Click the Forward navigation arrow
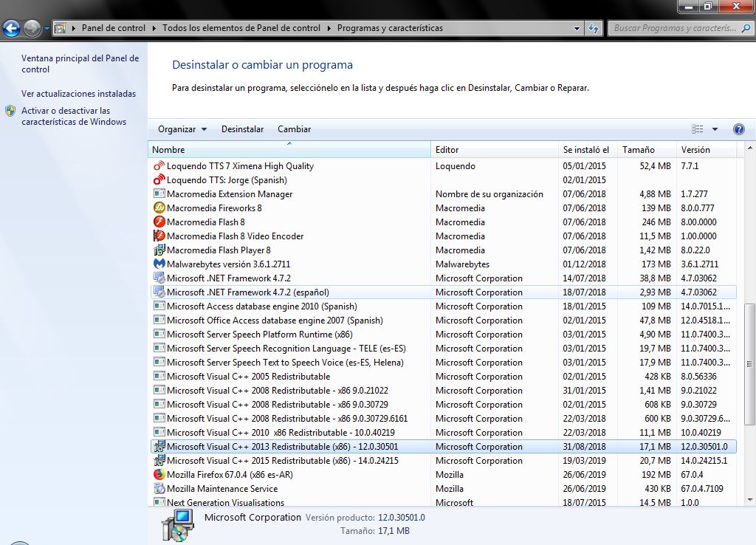The image size is (756, 545). click(32, 29)
